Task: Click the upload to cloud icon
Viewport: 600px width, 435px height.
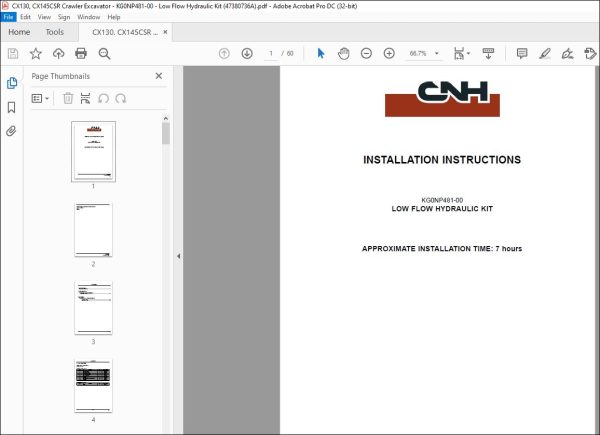Action: [58, 54]
